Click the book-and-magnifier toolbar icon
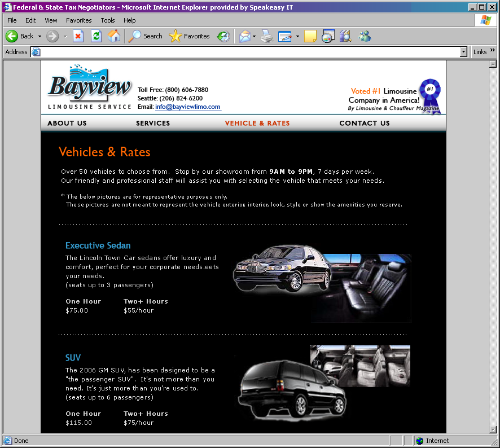Image resolution: width=500 pixels, height=448 pixels. [345, 36]
